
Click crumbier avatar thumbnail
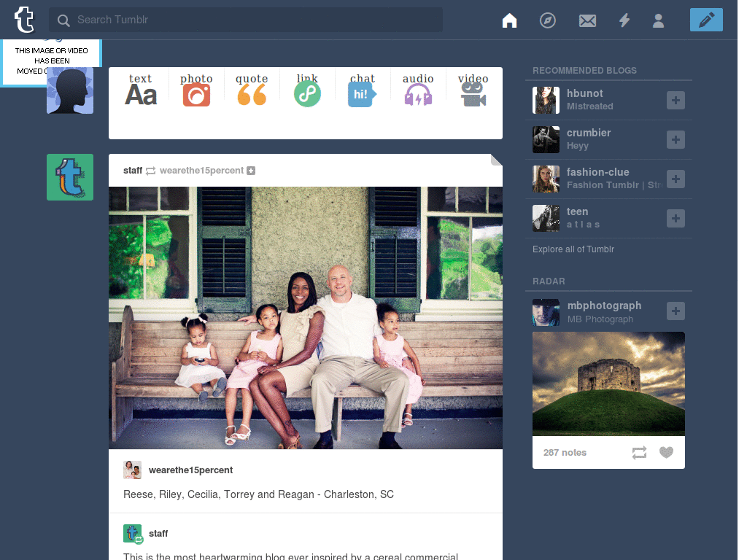pyautogui.click(x=546, y=139)
